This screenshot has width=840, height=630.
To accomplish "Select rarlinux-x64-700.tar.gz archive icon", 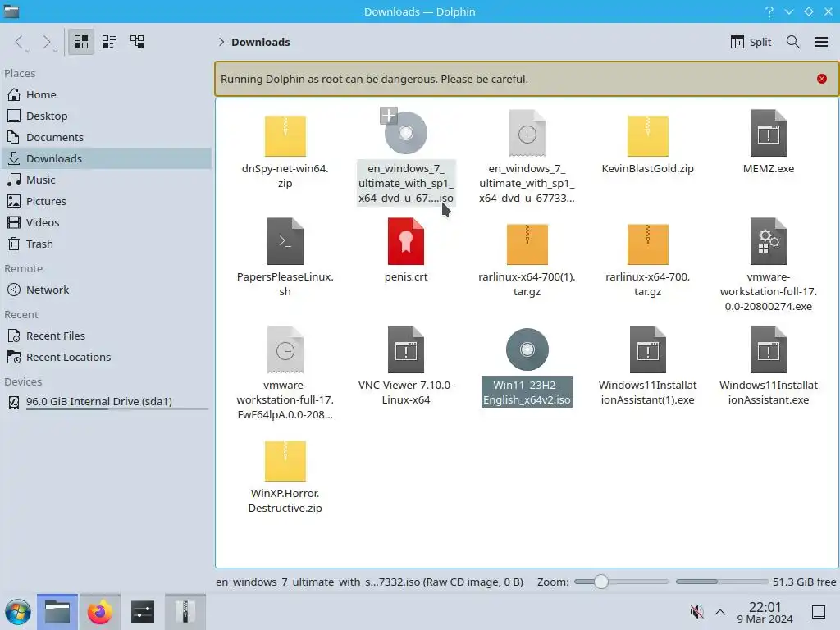I will (648, 244).
